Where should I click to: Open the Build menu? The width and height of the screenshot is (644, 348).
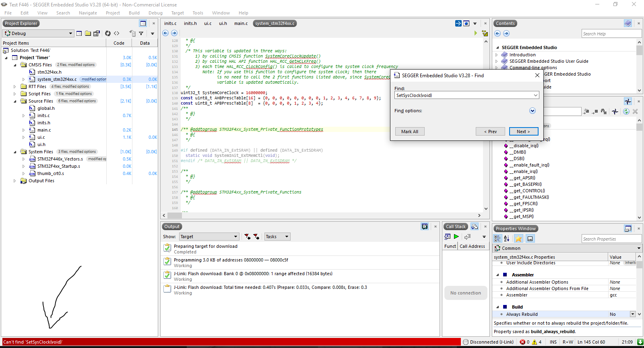(x=134, y=13)
